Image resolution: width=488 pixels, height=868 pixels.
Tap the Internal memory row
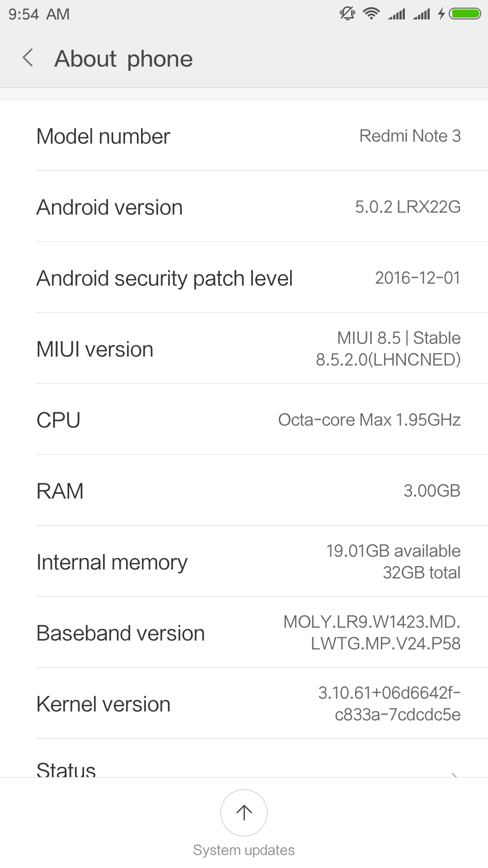point(244,561)
